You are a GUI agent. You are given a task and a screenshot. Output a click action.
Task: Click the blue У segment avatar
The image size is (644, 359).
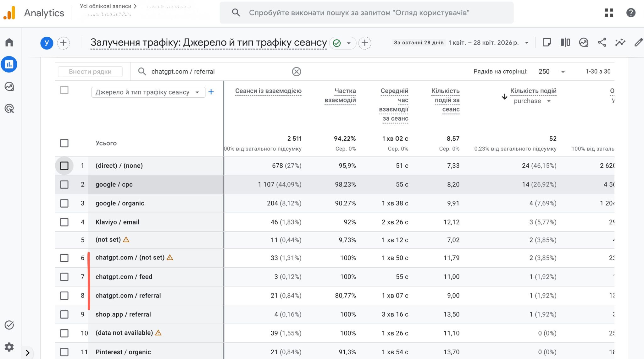(47, 43)
